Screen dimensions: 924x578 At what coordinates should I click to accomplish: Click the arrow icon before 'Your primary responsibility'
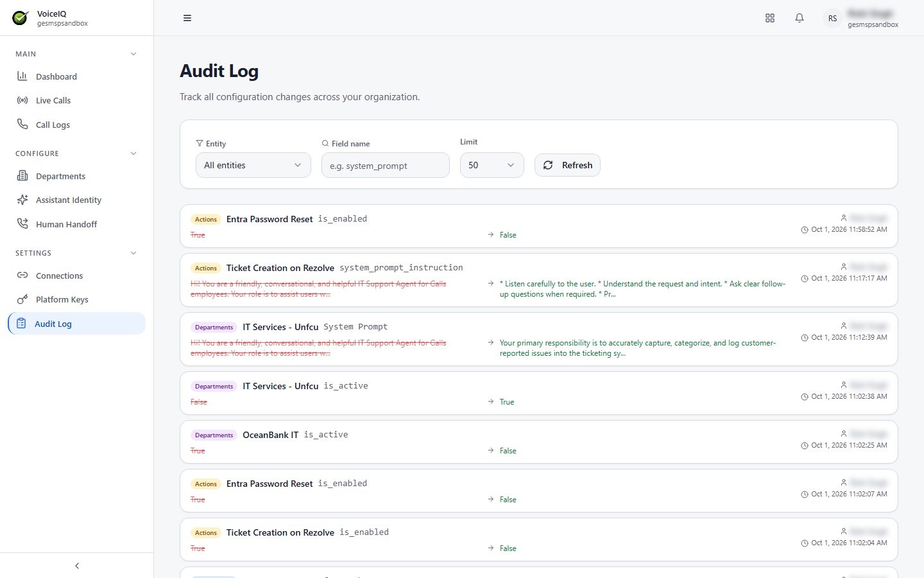coord(491,343)
